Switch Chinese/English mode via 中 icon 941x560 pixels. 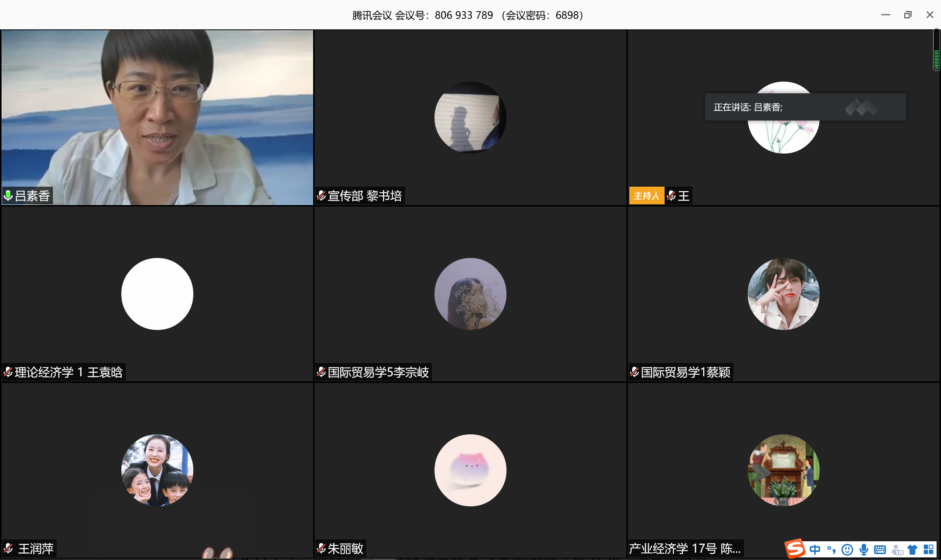coord(815,549)
